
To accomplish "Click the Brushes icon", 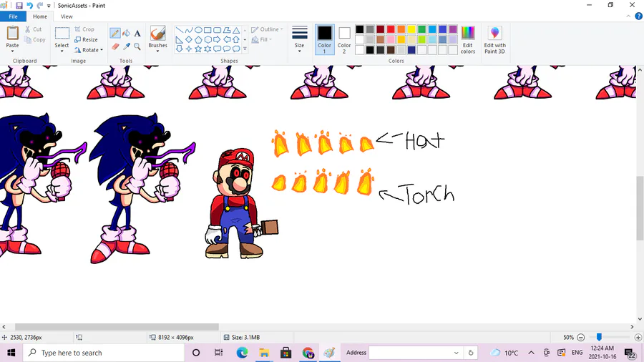I will point(157,33).
